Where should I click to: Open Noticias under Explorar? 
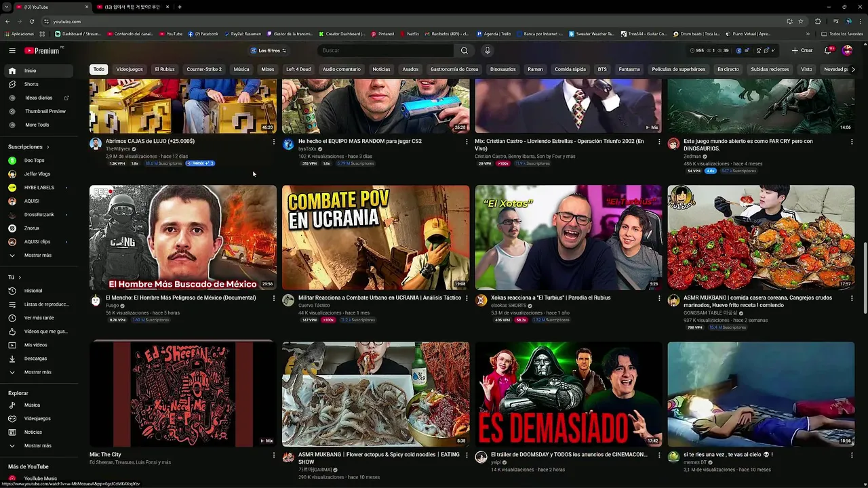click(x=39, y=432)
